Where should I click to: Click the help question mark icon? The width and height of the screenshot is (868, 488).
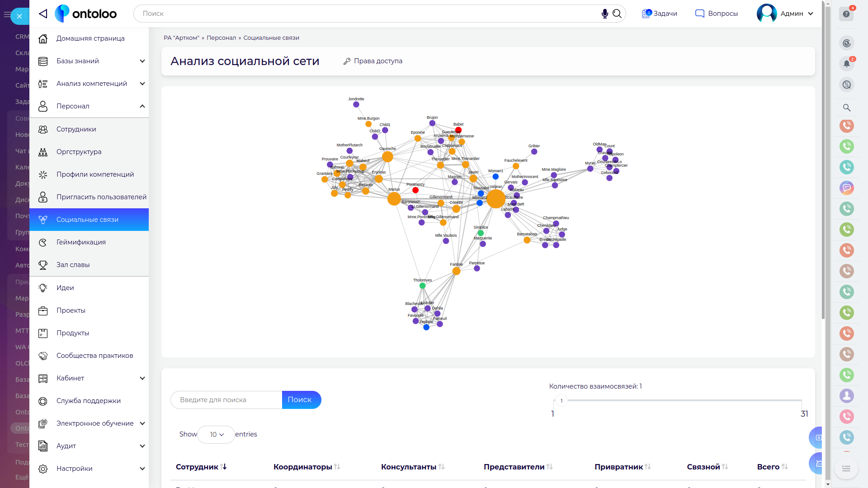[846, 14]
